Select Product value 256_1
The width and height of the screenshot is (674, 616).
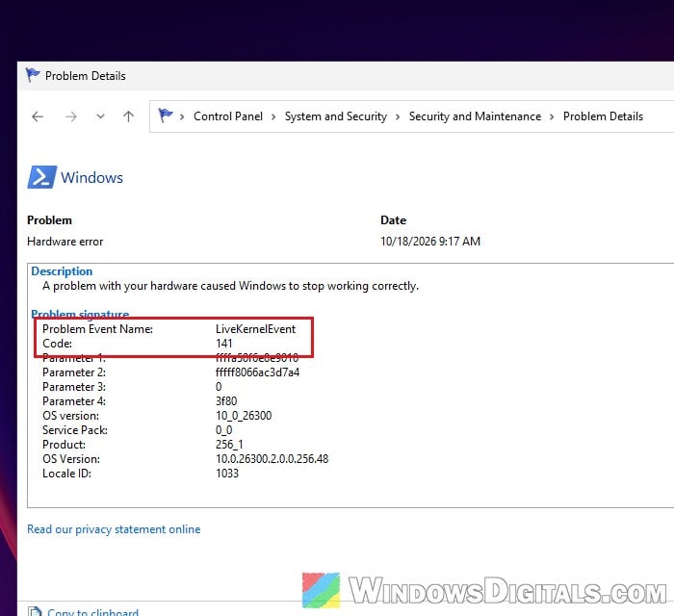click(x=229, y=445)
